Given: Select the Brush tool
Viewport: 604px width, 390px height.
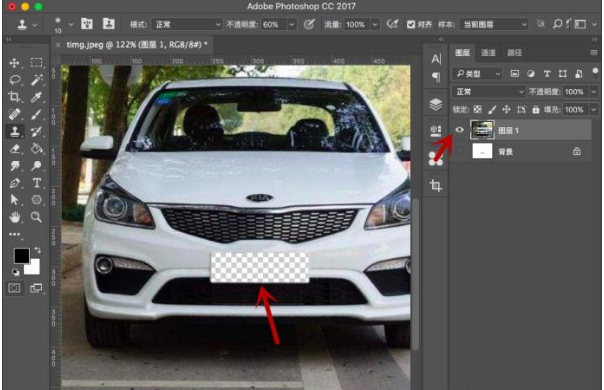Looking at the screenshot, I should (36, 114).
